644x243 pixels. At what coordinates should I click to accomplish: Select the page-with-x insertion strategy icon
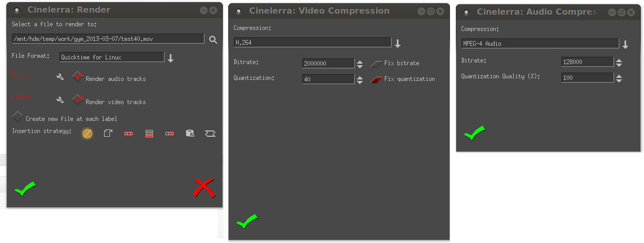[x=108, y=134]
